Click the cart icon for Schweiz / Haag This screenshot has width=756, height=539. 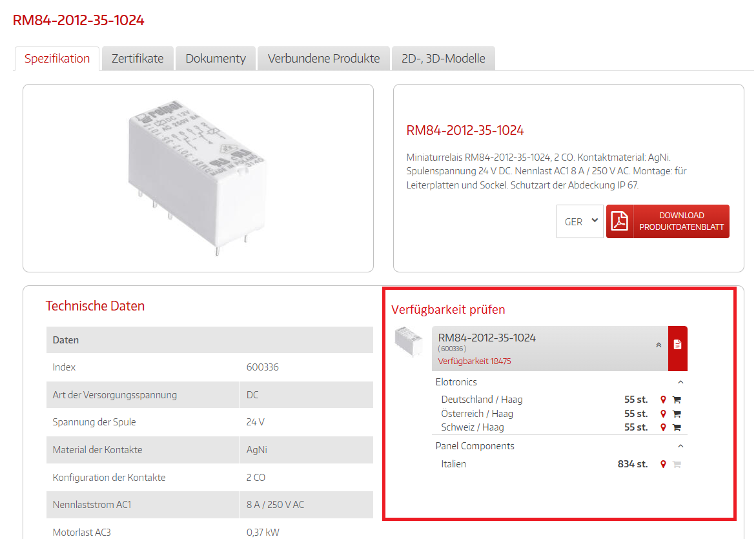pos(677,427)
